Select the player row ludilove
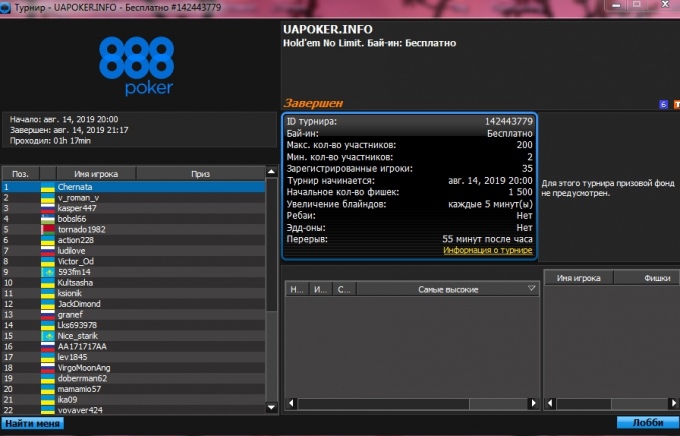This screenshot has height=436, width=680. [134, 251]
